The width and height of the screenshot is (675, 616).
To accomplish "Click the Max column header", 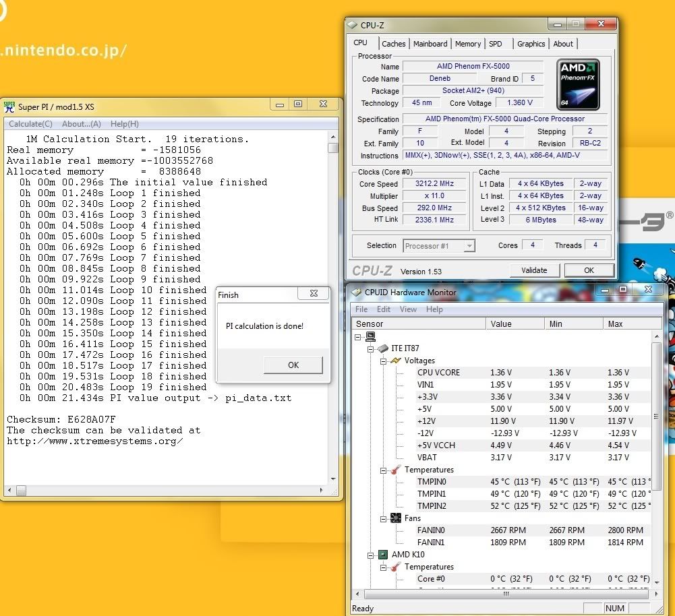I will [633, 324].
